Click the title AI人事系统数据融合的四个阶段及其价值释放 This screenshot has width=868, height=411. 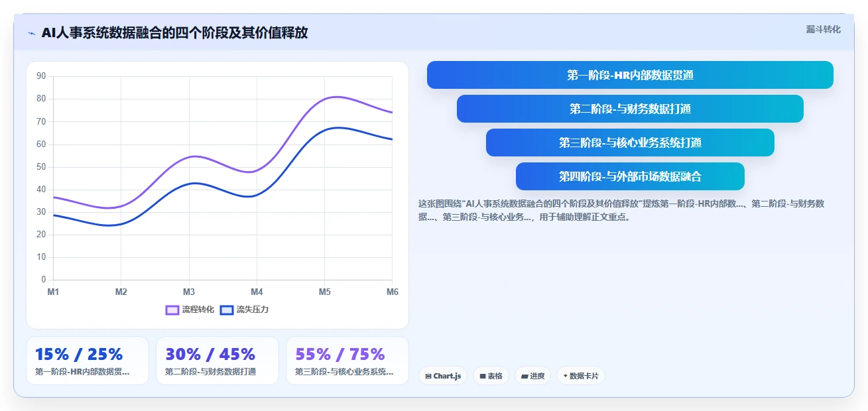tap(174, 33)
